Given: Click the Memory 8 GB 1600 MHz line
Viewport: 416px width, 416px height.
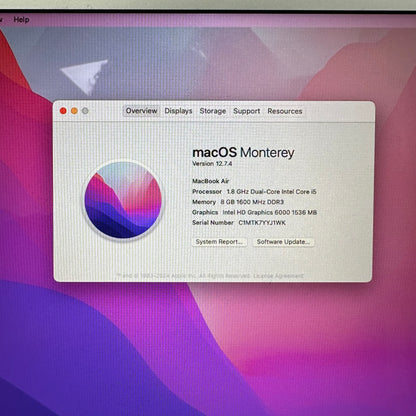Looking at the screenshot, I should (x=238, y=202).
